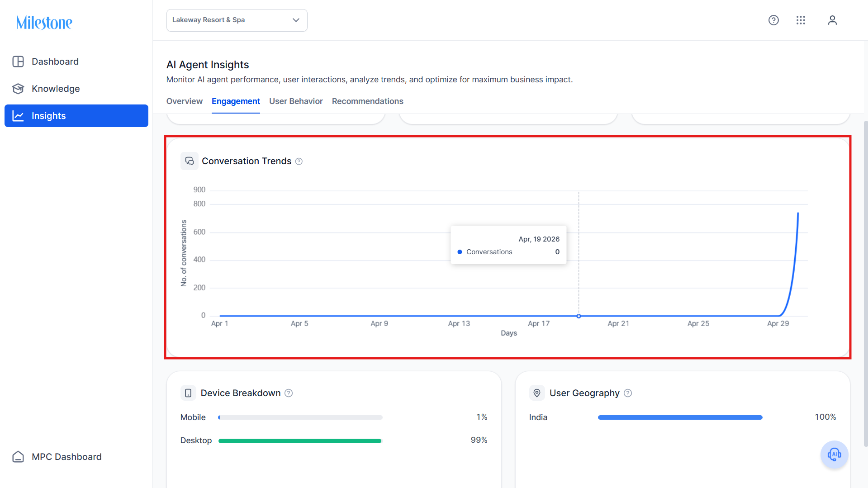Click the Apr 19 data point marker
This screenshot has height=488, width=868.
pos(579,316)
